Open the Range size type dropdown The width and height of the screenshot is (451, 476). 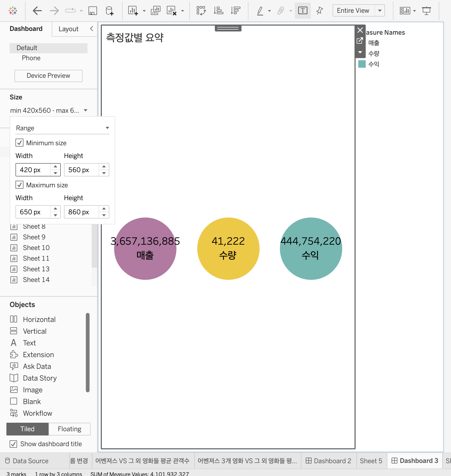(x=62, y=128)
